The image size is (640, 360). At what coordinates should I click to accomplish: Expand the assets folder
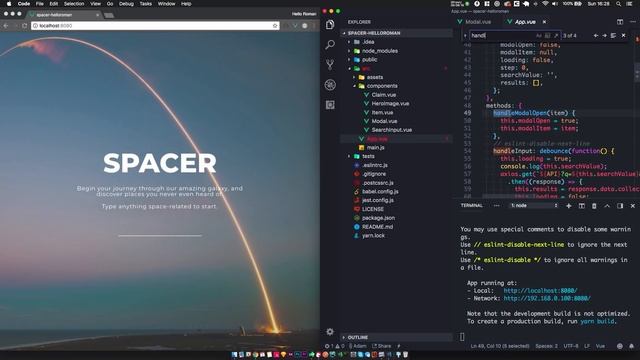coord(354,77)
